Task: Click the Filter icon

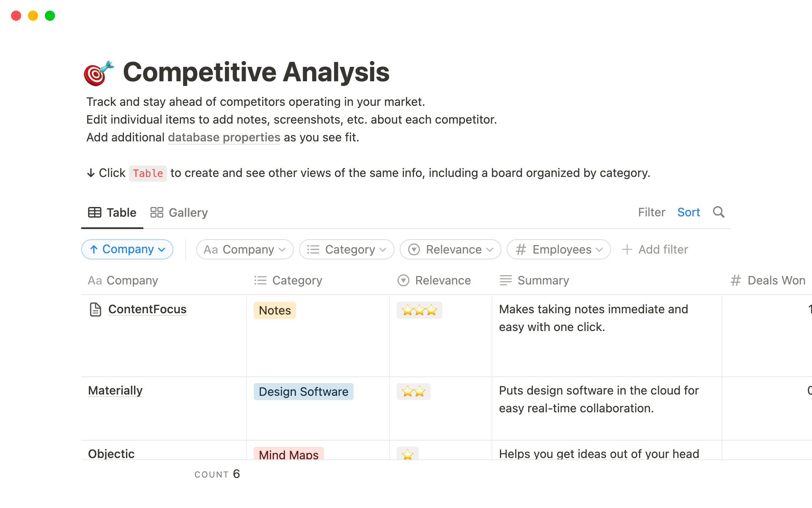Action: coord(650,212)
